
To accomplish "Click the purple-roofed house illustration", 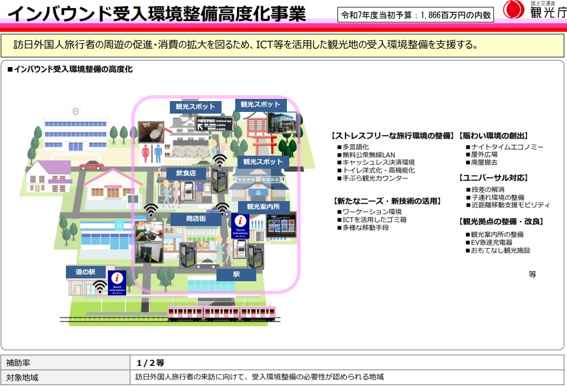I will pos(48,177).
